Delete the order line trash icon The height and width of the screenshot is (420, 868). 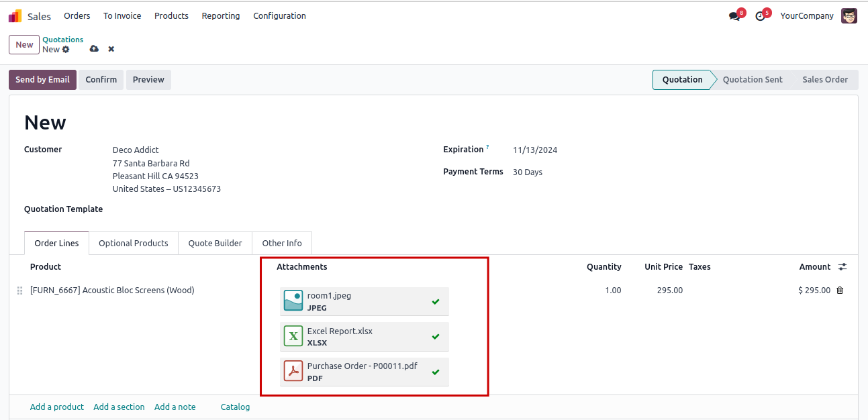pyautogui.click(x=840, y=291)
